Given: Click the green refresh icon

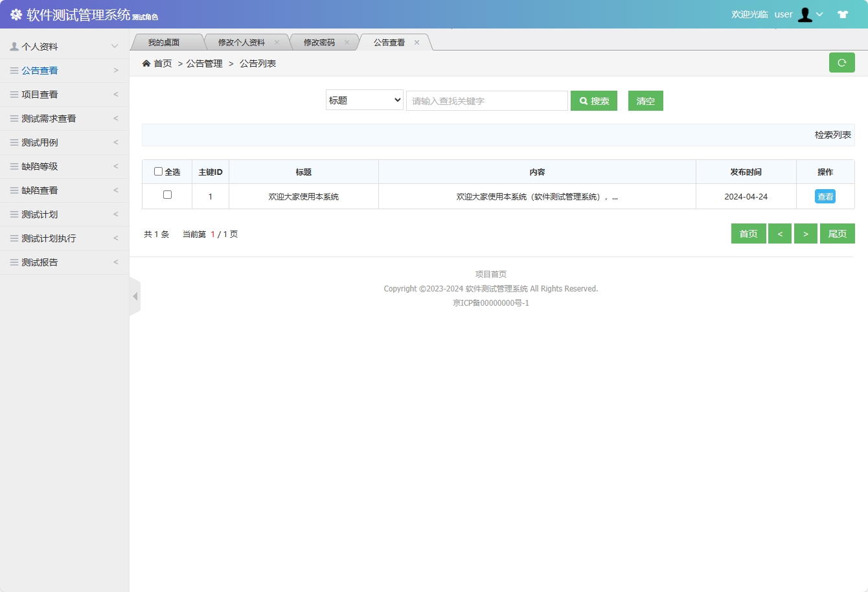Looking at the screenshot, I should 842,62.
